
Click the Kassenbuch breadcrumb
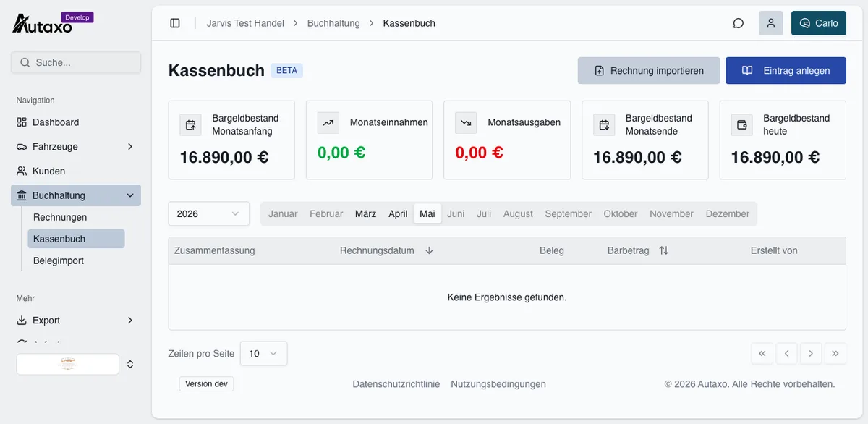(x=409, y=23)
